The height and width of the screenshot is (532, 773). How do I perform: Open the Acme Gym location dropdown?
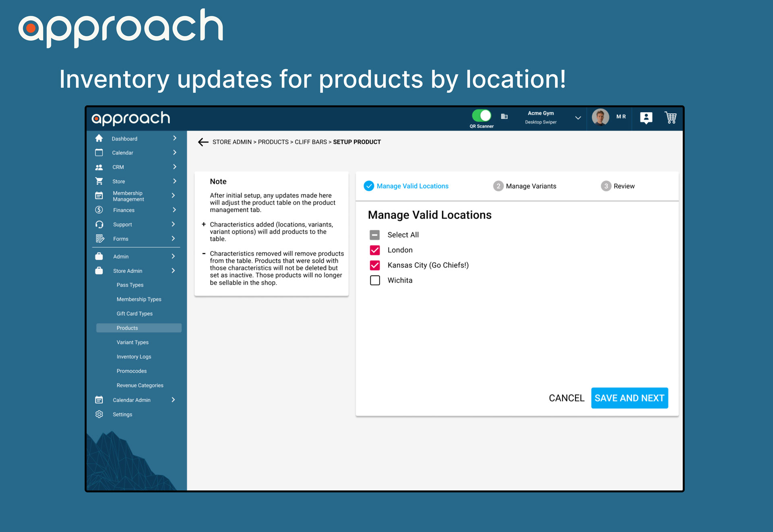578,118
